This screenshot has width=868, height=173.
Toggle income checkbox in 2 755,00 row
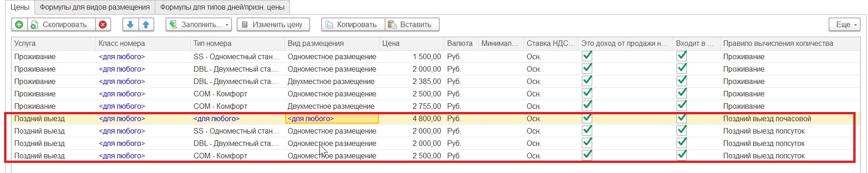pyautogui.click(x=587, y=106)
